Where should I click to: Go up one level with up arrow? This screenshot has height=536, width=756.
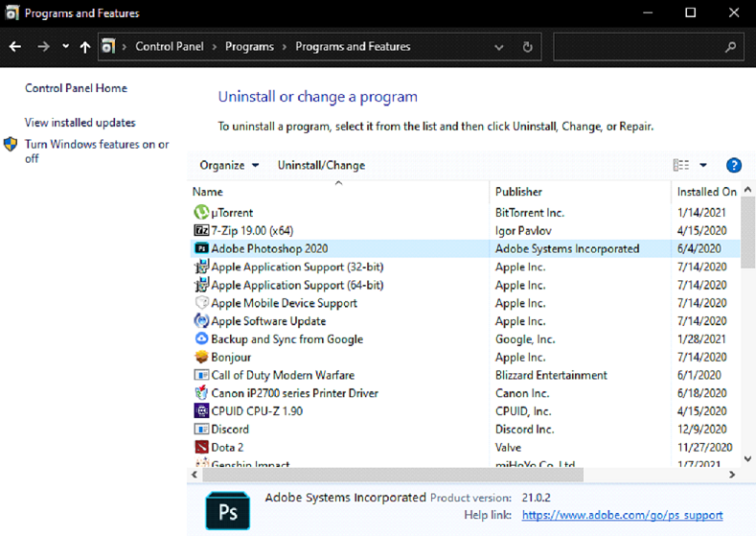pos(85,47)
